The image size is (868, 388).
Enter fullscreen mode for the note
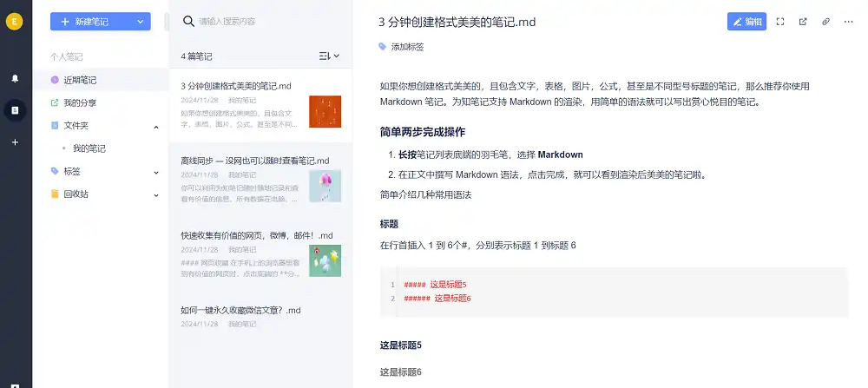click(780, 22)
